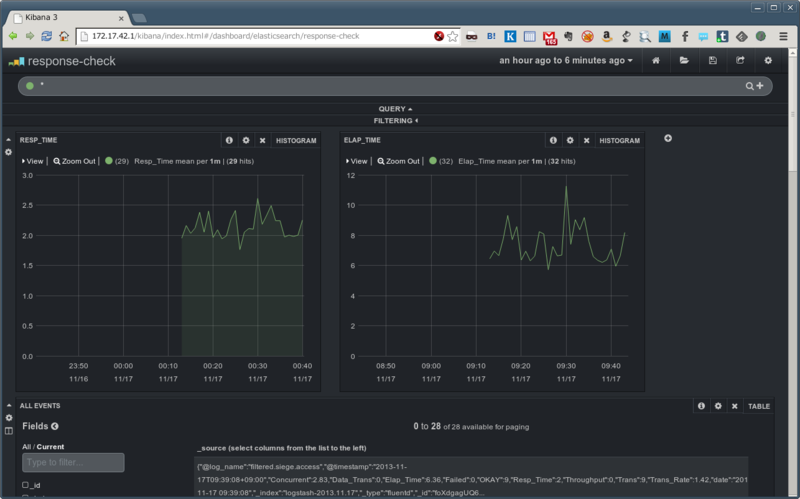Add a panel to the histogram row
Viewport: 800px width, 499px height.
point(668,138)
